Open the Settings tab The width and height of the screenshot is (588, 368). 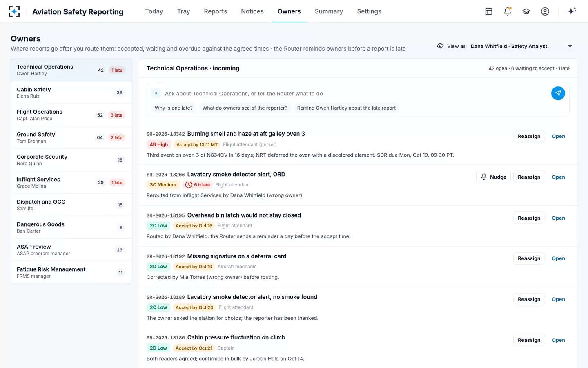pyautogui.click(x=369, y=11)
